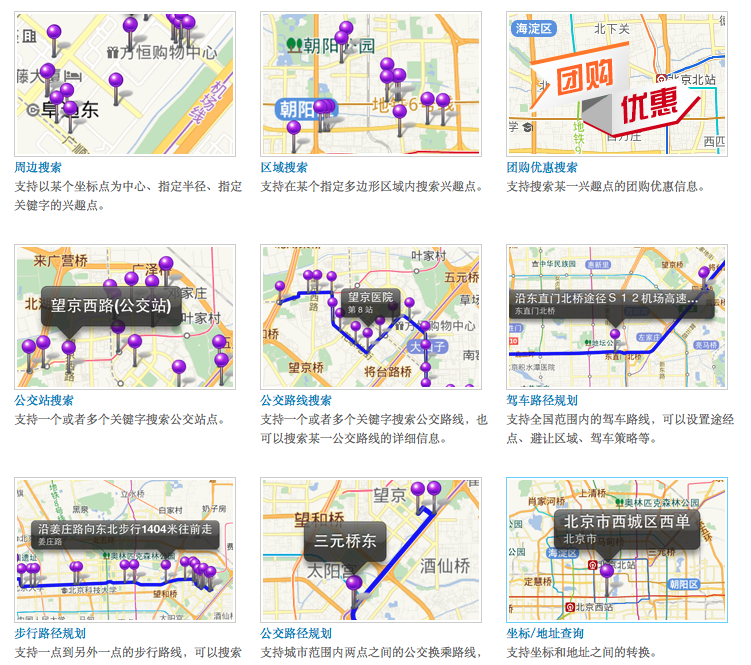This screenshot has height=665, width=751.
Task: Open the 公交站搜索 link
Action: pos(44,401)
